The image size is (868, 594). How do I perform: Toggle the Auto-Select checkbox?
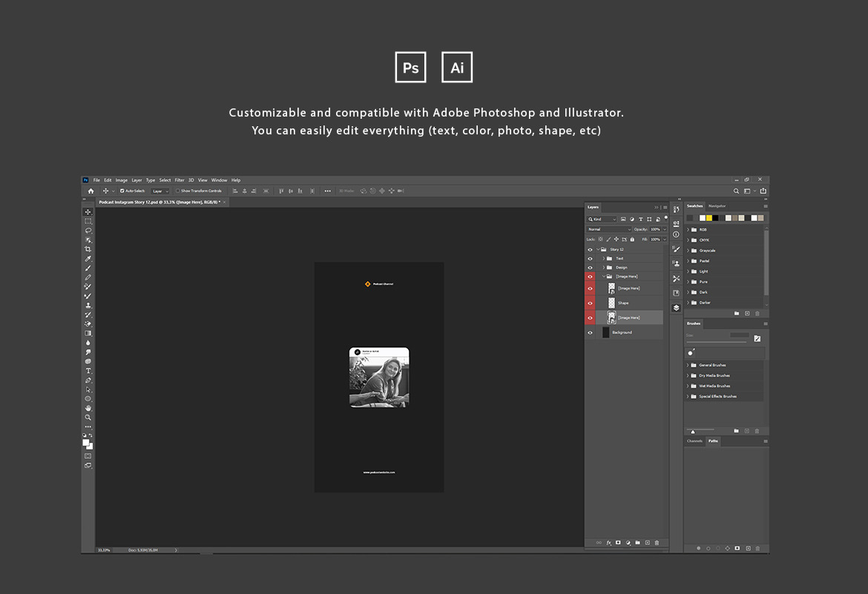[x=122, y=191]
